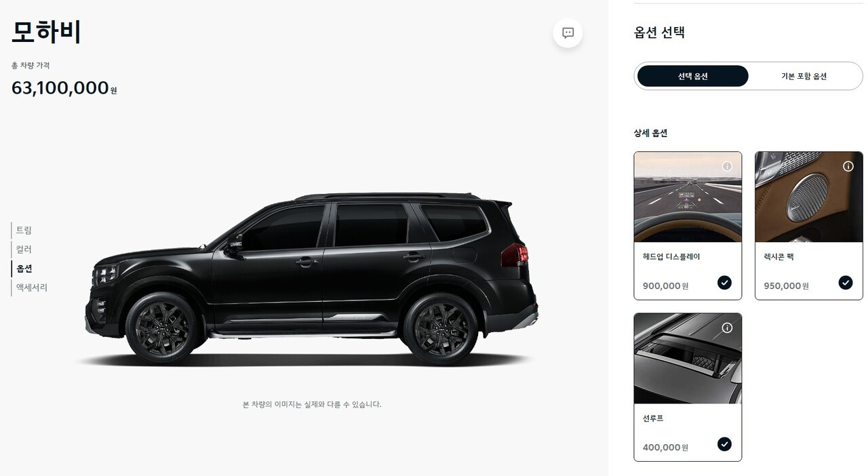Select 옵션 step in sidebar

[24, 269]
